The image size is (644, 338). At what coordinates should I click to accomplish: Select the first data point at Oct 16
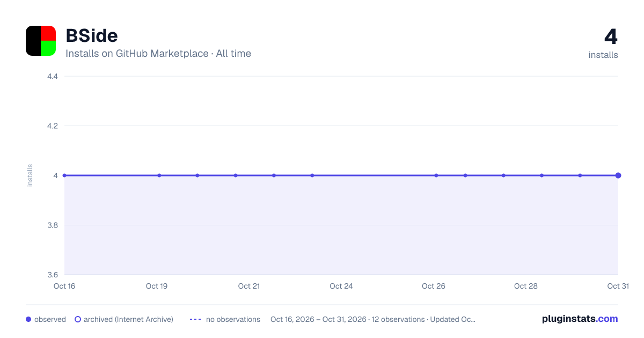pos(64,175)
